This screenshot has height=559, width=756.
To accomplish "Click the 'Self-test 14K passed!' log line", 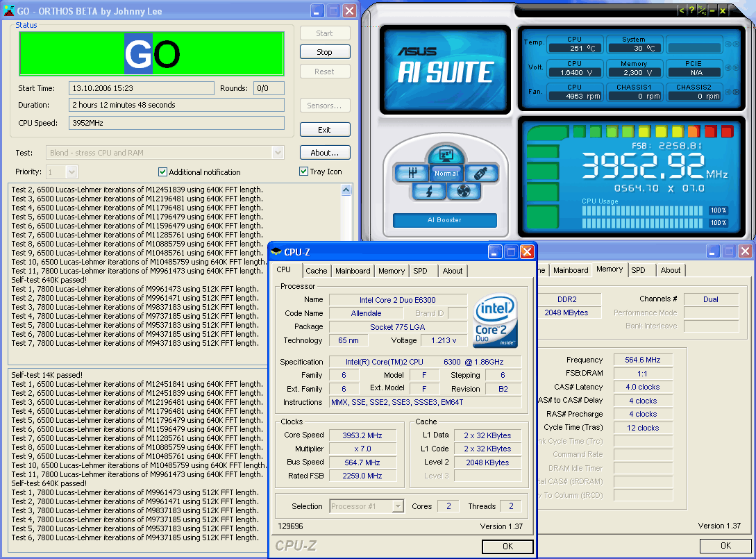I will [47, 375].
